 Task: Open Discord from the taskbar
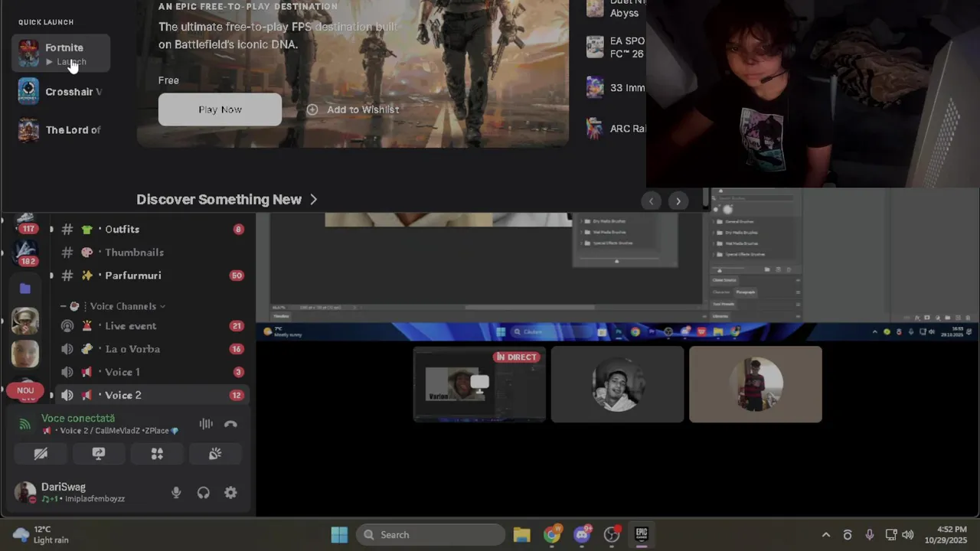(582, 535)
